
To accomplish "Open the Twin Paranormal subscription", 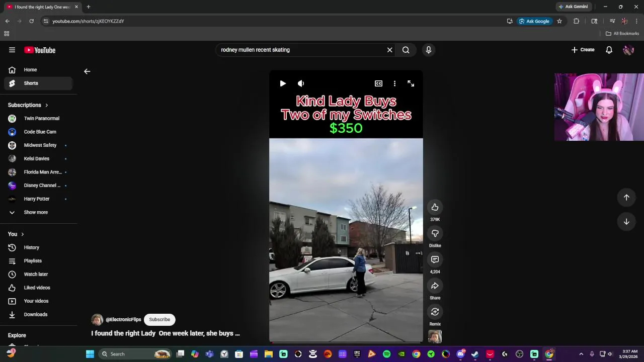I will 38,118.
